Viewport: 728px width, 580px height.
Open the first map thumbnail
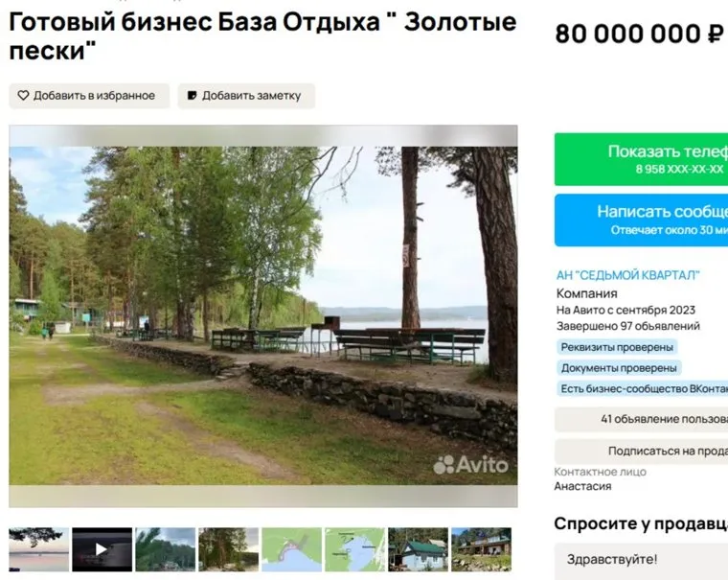click(291, 549)
